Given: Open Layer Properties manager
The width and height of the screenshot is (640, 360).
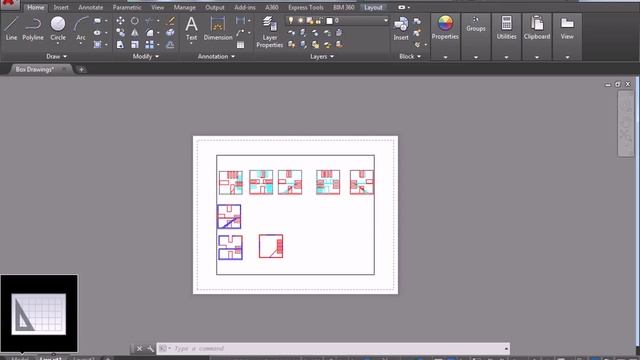Looking at the screenshot, I should [269, 33].
